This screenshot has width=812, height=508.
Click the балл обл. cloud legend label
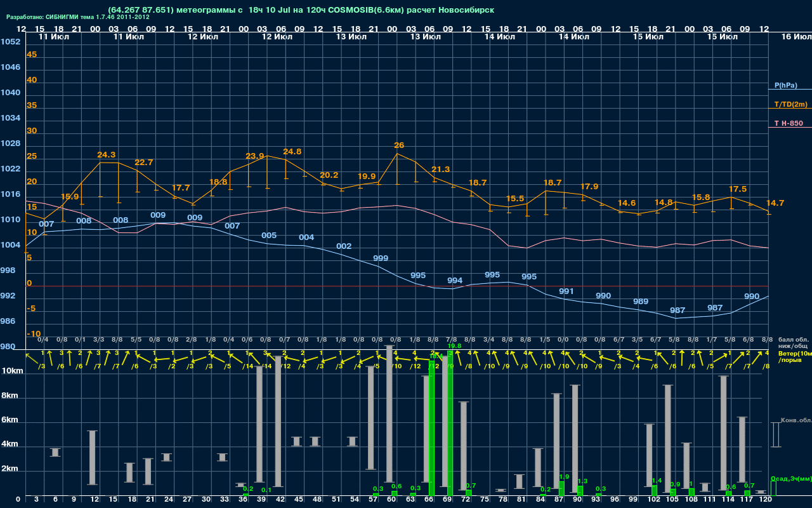point(793,340)
